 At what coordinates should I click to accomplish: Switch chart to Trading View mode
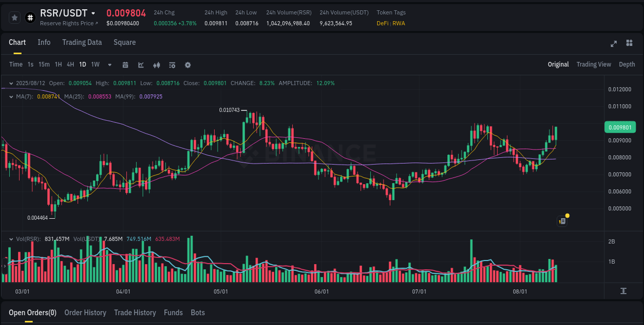pyautogui.click(x=594, y=64)
